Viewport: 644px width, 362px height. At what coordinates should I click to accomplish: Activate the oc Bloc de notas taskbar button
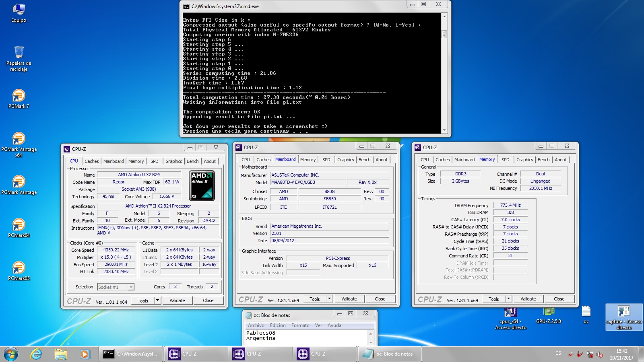(390, 354)
